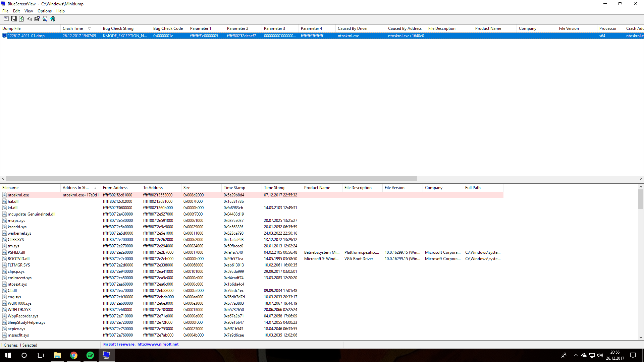This screenshot has width=644, height=362.
Task: Click the upper pane horizontal scrollbar thumb
Action: (x=211, y=179)
